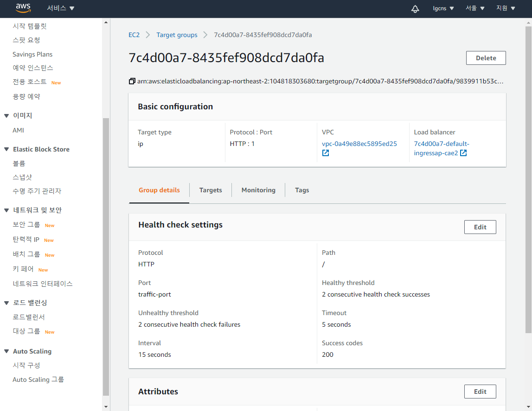
Task: Click main page scrollbar thumb
Action: (528, 180)
